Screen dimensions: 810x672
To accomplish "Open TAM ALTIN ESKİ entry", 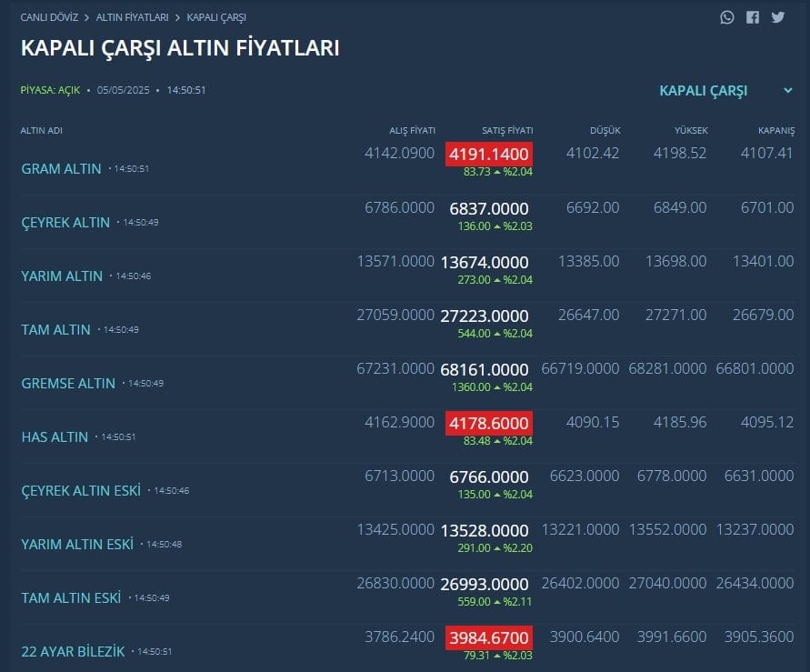I will pos(71,598).
